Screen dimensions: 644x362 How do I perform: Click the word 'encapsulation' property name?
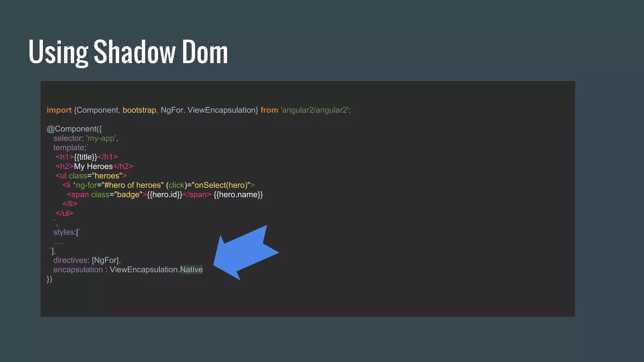pos(78,270)
